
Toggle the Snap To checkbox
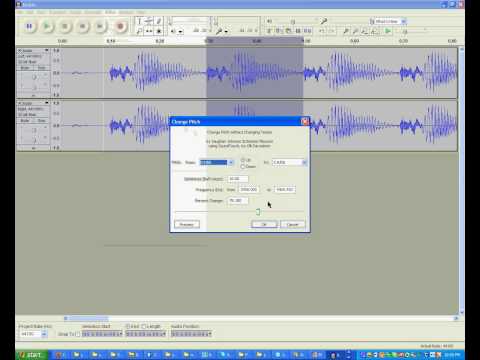point(77,334)
